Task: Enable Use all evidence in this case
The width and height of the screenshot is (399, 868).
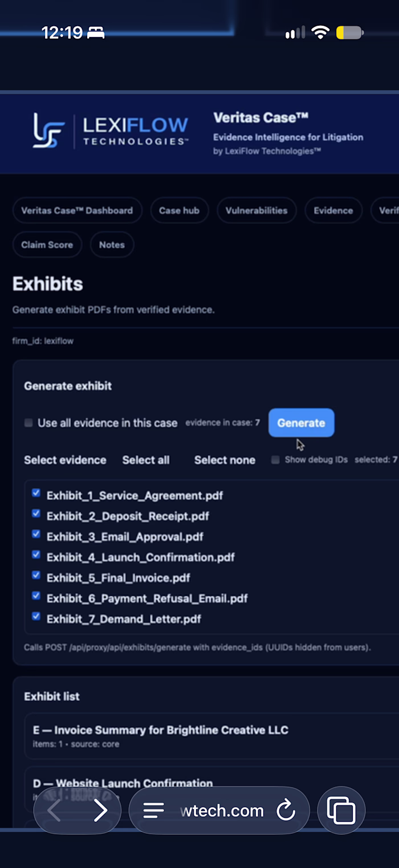Action: (28, 423)
